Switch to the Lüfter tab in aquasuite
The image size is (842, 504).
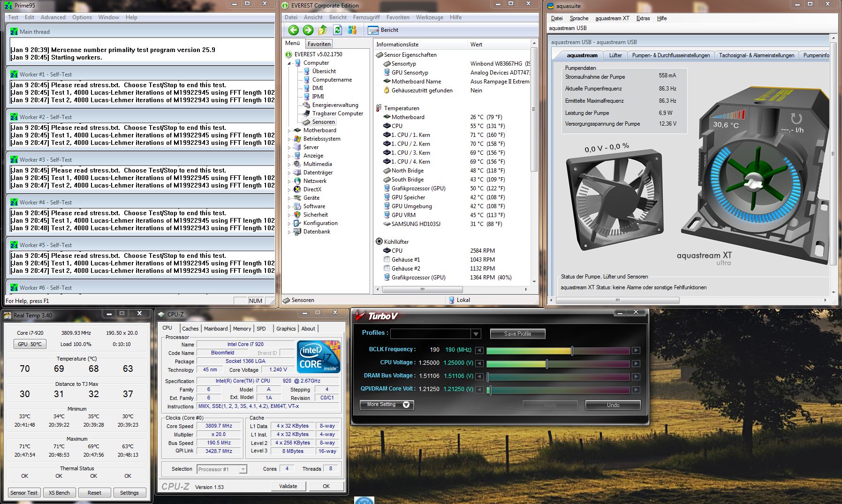point(615,55)
